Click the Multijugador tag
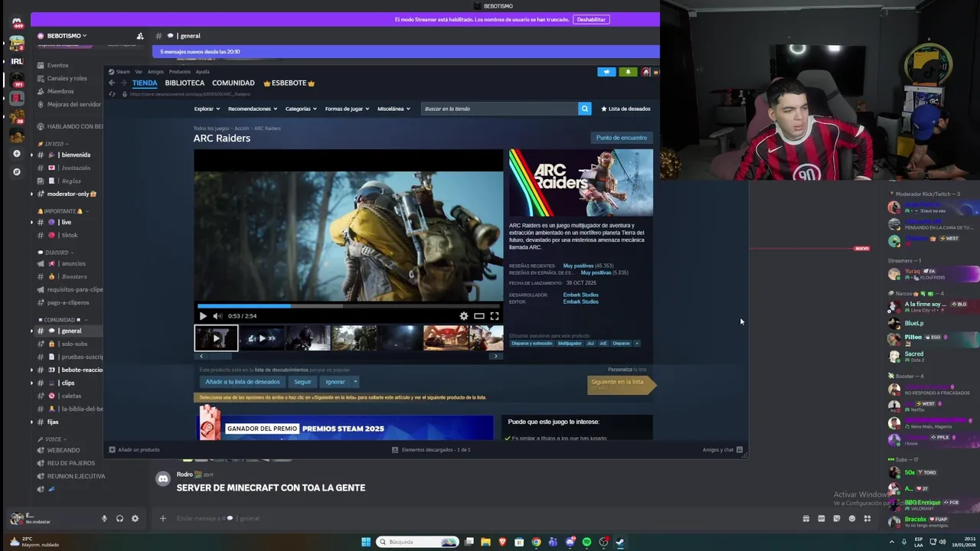This screenshot has width=980, height=551. (x=570, y=344)
